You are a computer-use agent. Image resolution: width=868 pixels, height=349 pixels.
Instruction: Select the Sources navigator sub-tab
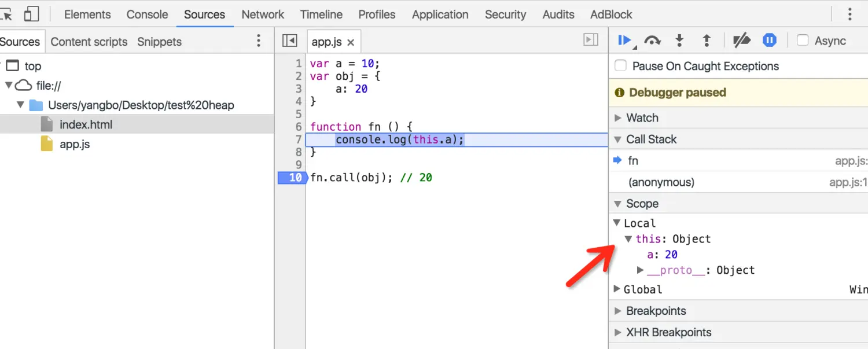click(20, 42)
